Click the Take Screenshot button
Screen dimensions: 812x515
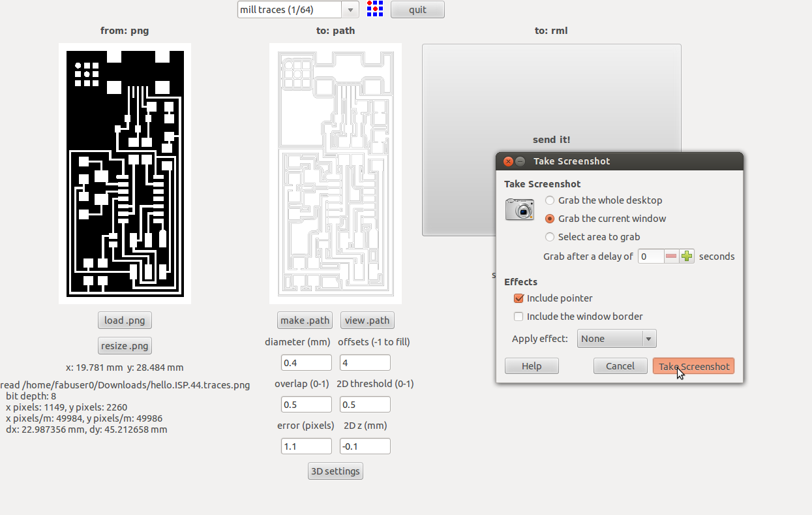693,366
